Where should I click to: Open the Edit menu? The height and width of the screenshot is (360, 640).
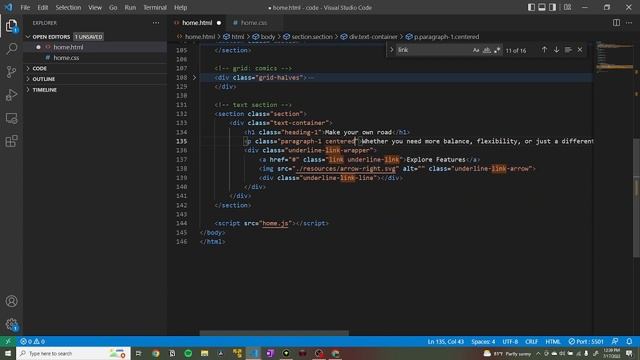pos(42,7)
